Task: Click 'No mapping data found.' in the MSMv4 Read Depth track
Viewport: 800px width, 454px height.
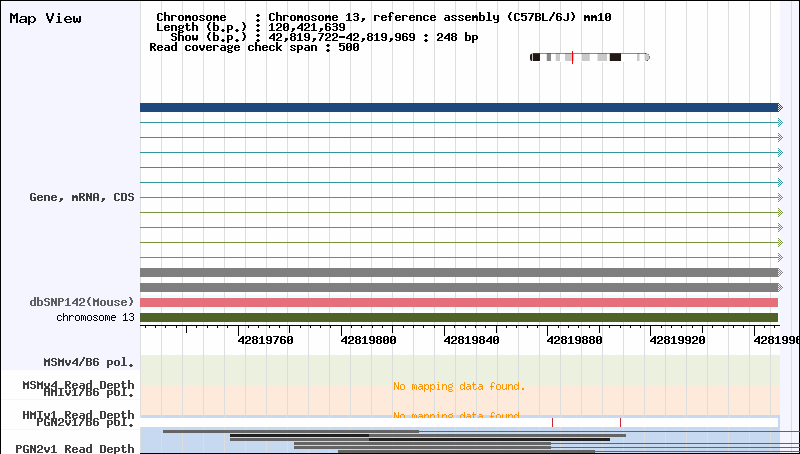Action: click(459, 387)
